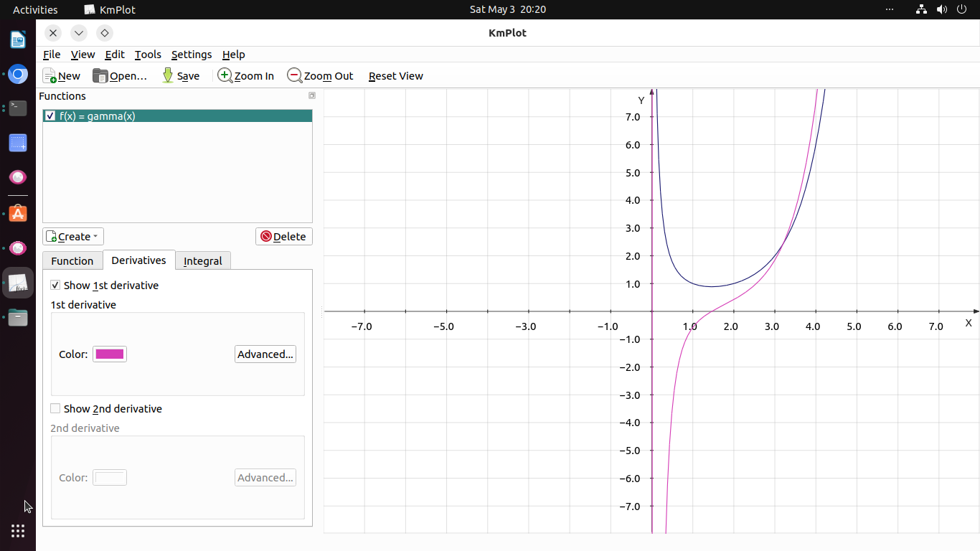Open the screenshot tool in dock

(18, 142)
